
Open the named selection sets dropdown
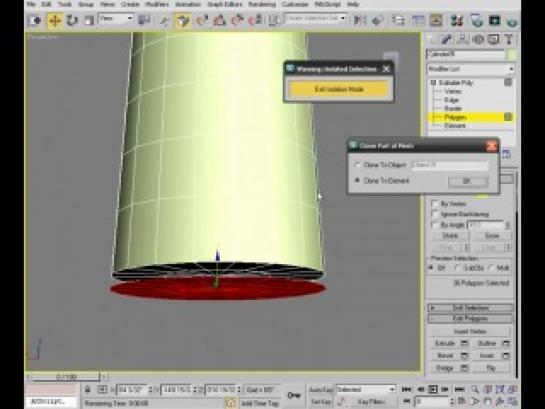(315, 18)
